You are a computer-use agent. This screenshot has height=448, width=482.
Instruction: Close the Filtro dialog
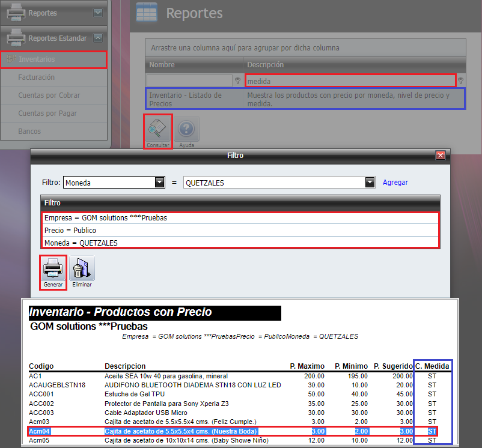pos(441,156)
